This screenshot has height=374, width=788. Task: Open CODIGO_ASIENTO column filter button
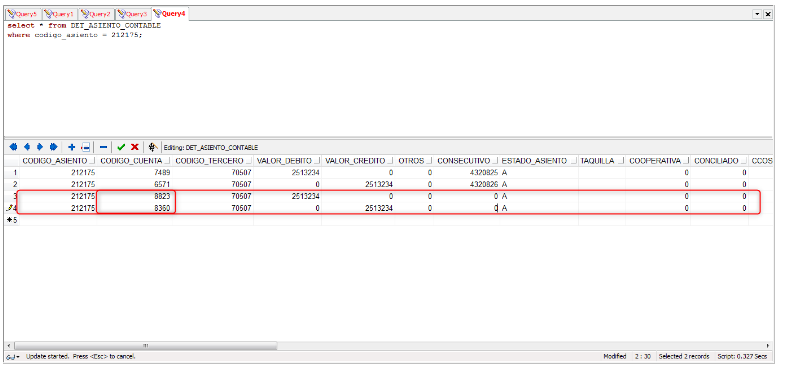pos(92,161)
